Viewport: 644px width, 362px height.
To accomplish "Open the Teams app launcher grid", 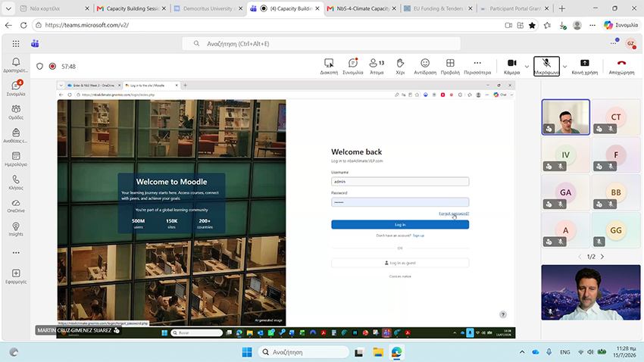I will point(16,43).
